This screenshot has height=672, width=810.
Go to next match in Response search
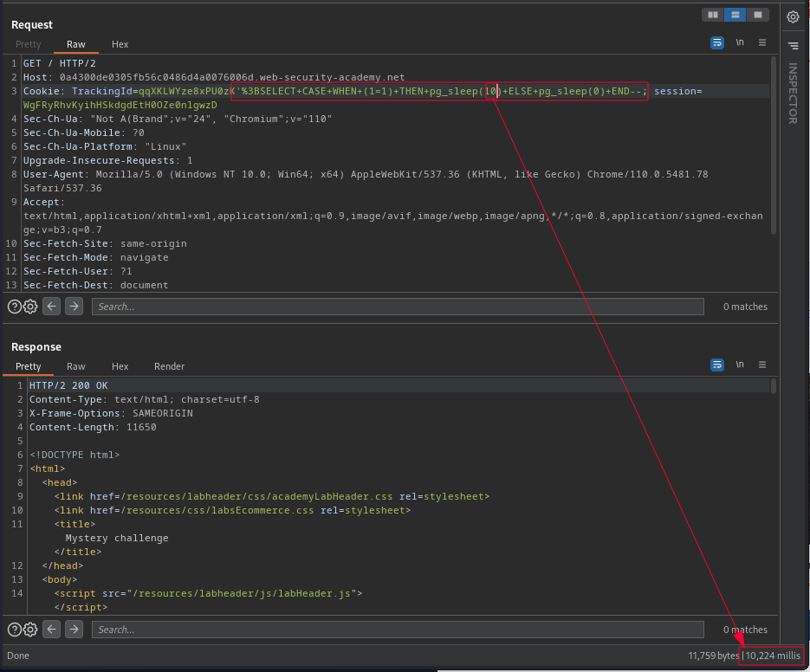click(74, 629)
